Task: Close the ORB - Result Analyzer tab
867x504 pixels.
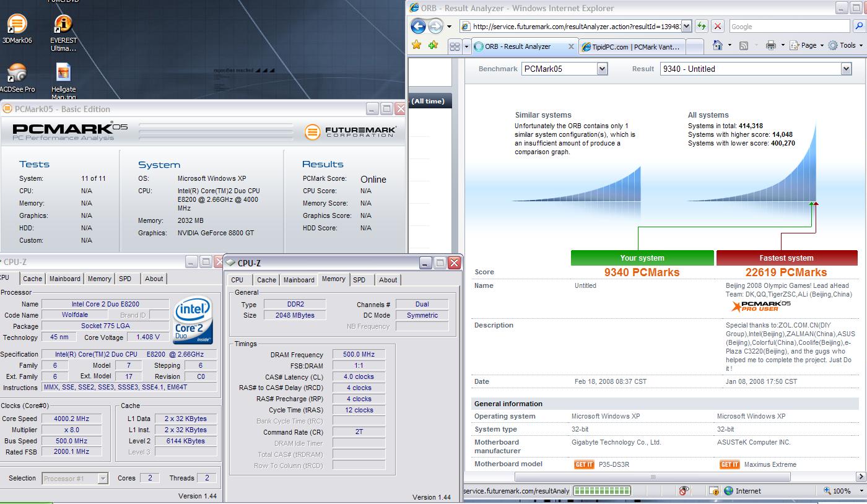Action: pyautogui.click(x=570, y=46)
